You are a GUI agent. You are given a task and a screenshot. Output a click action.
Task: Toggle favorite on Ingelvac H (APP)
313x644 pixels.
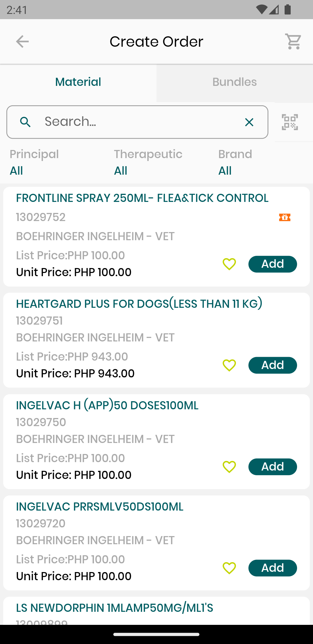tap(229, 467)
